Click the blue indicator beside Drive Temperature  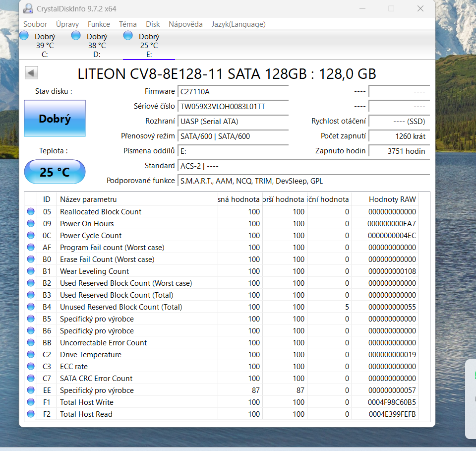(x=30, y=354)
